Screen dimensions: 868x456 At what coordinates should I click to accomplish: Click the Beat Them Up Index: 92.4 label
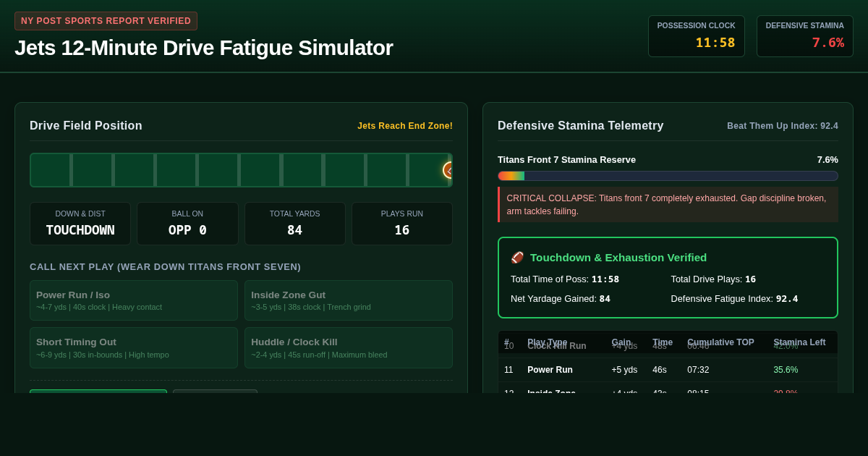[x=783, y=126]
